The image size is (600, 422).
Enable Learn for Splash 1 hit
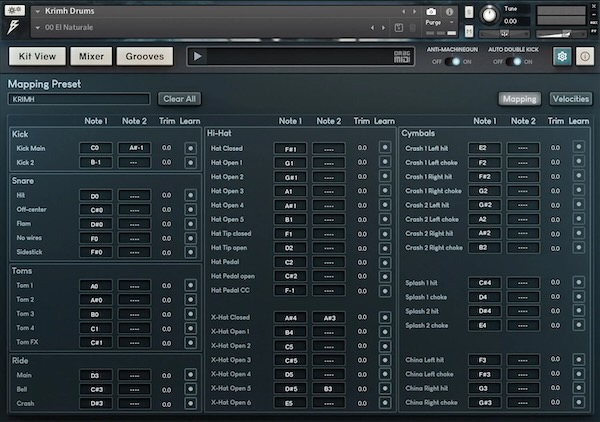[x=579, y=282]
